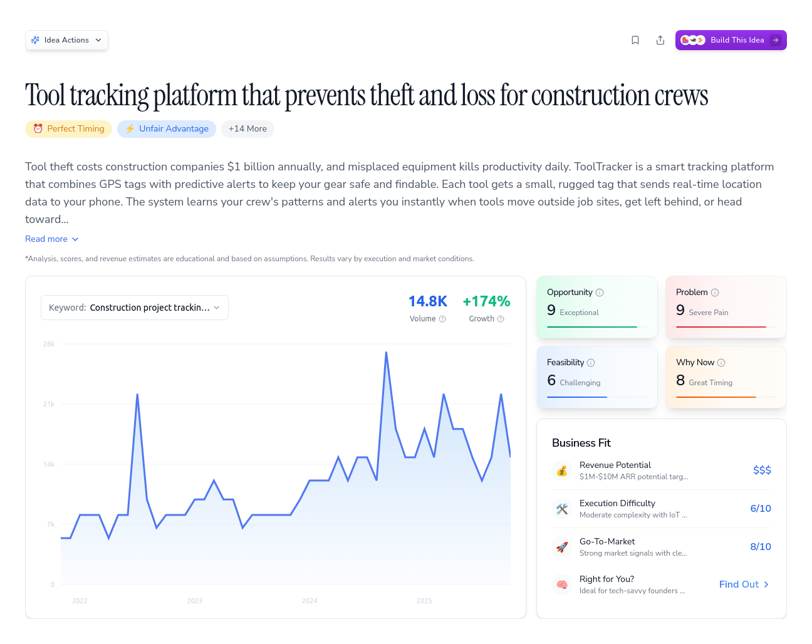Click the Opportunity info icon
Image resolution: width=812 pixels, height=644 pixels.
600,292
